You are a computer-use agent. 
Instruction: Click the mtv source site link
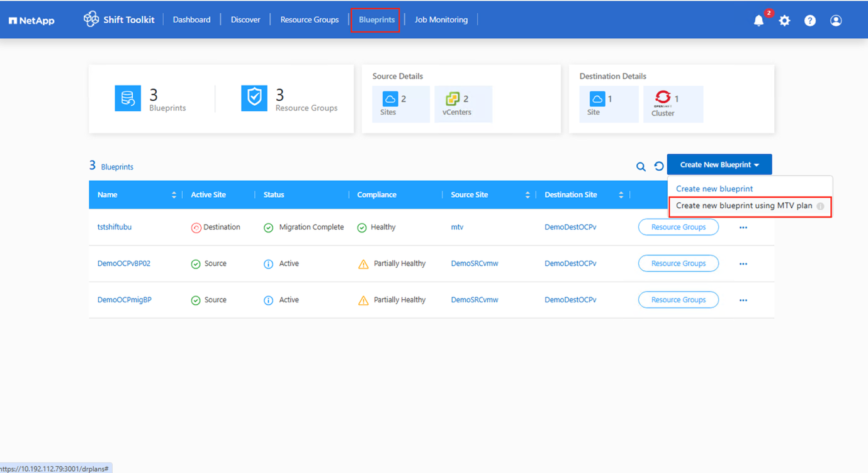[x=457, y=227]
